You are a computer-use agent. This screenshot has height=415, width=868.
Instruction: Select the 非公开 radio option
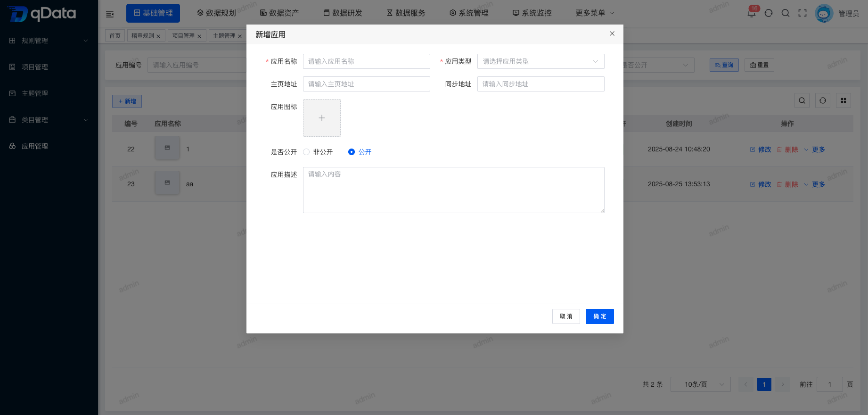(318, 152)
